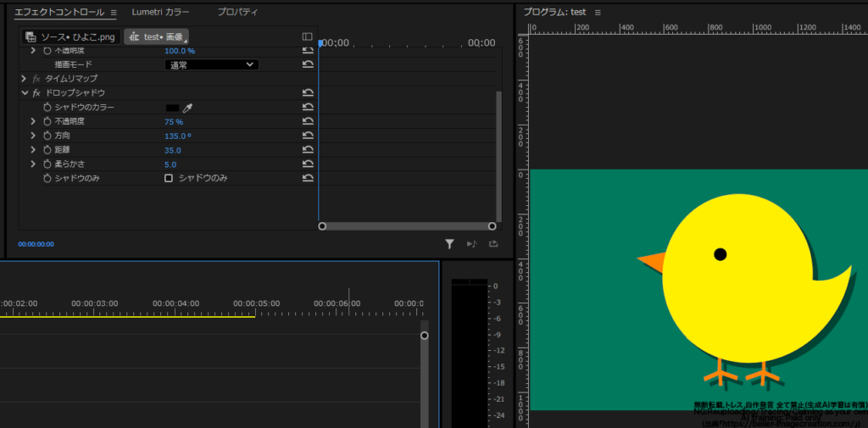
Task: Click the left zoom handle of effect timeline scrollbar
Action: 322,226
